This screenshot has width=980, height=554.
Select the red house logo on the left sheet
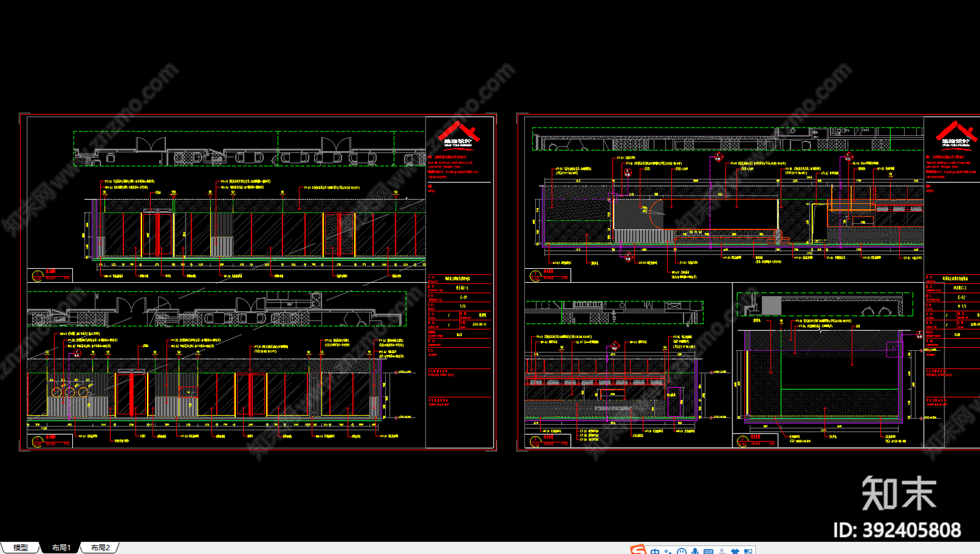459,134
